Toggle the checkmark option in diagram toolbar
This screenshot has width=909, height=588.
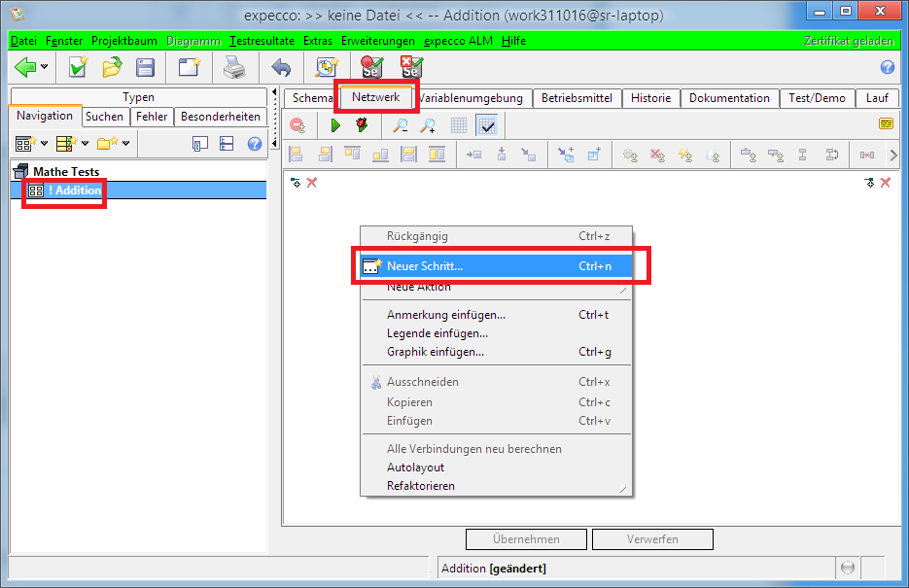click(x=487, y=125)
